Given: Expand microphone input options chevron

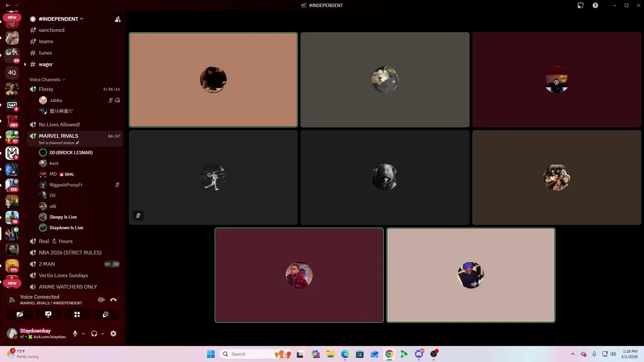Looking at the screenshot, I should (x=84, y=333).
